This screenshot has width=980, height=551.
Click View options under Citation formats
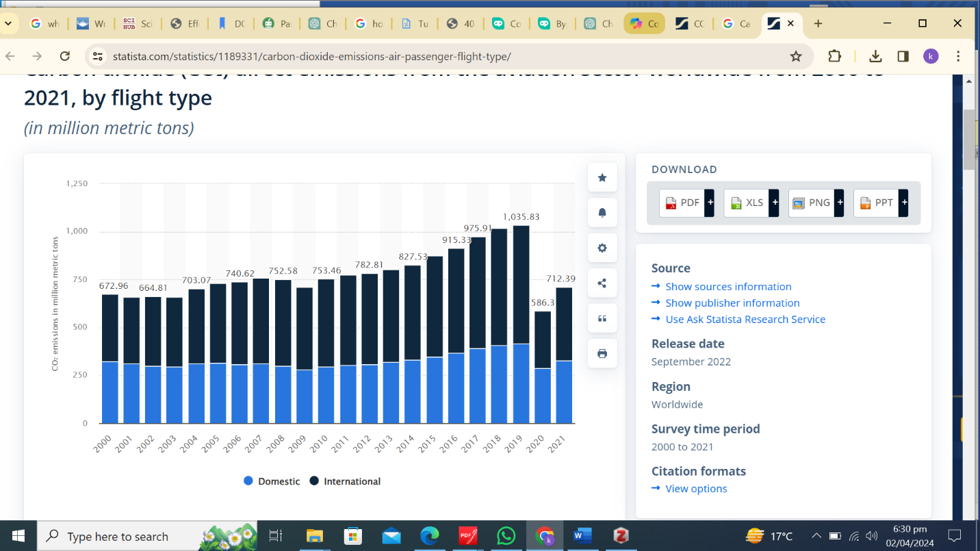tap(696, 489)
